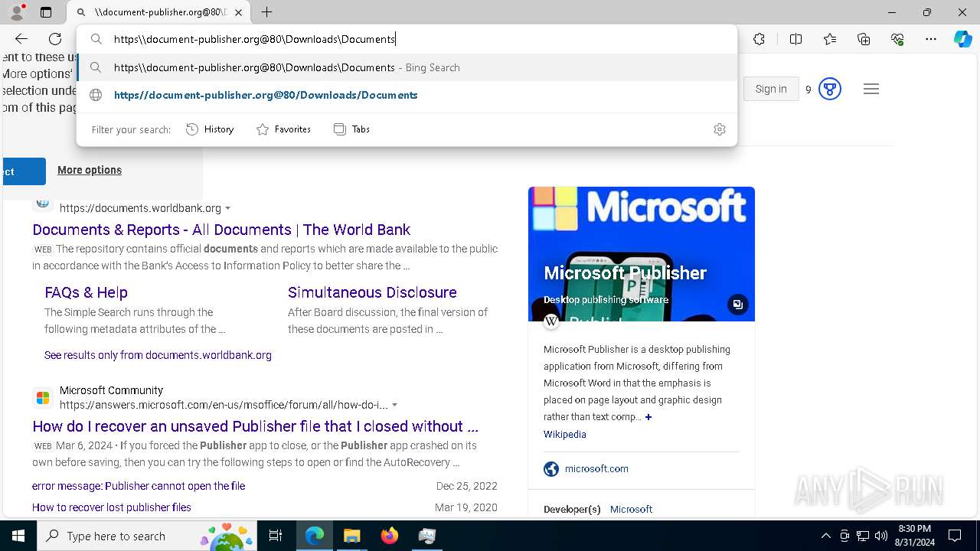
Task: Open the tab actions menu icon
Action: pyautogui.click(x=46, y=12)
